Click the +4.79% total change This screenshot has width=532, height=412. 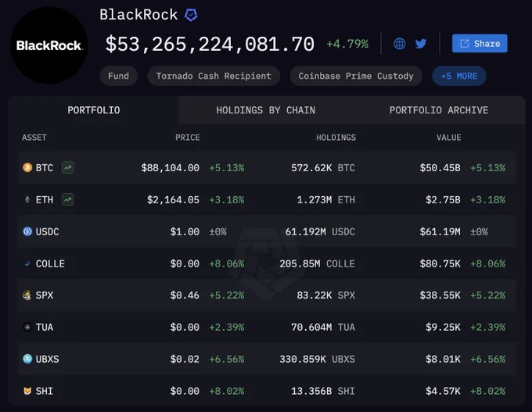coord(347,44)
